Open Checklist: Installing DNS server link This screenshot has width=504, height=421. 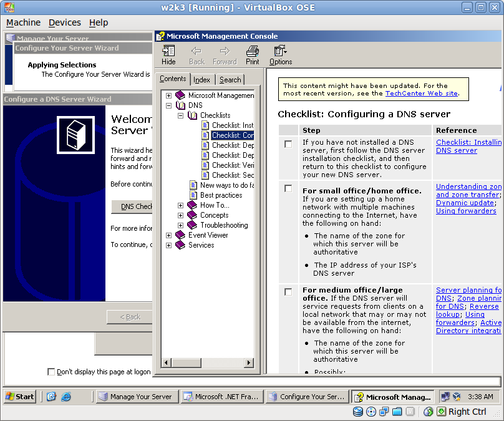(468, 146)
